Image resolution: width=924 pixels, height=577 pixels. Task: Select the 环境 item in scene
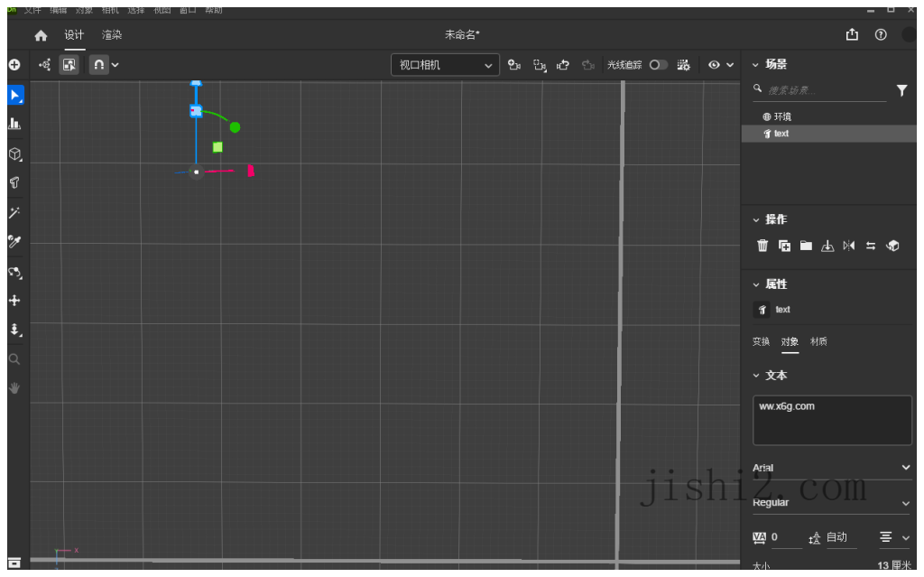tap(777, 116)
